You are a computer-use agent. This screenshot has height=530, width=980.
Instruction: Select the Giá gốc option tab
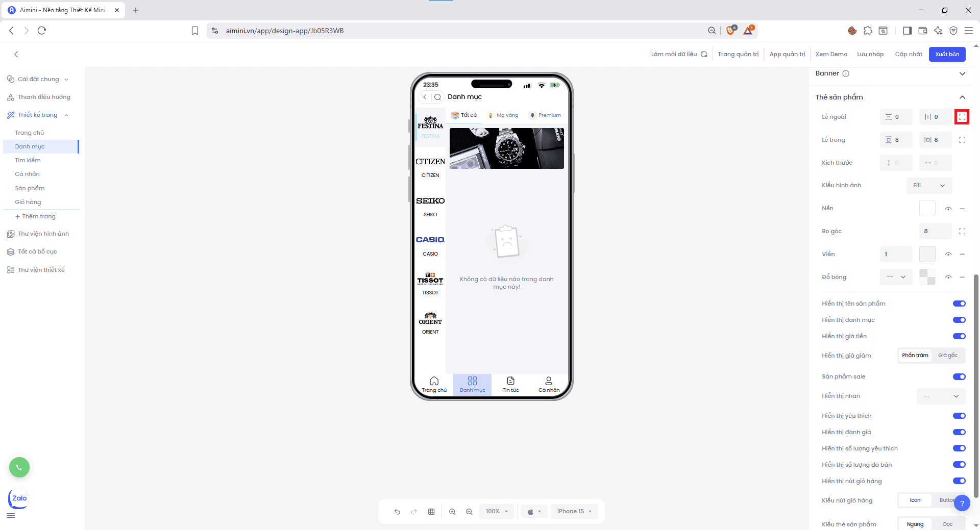(x=947, y=356)
